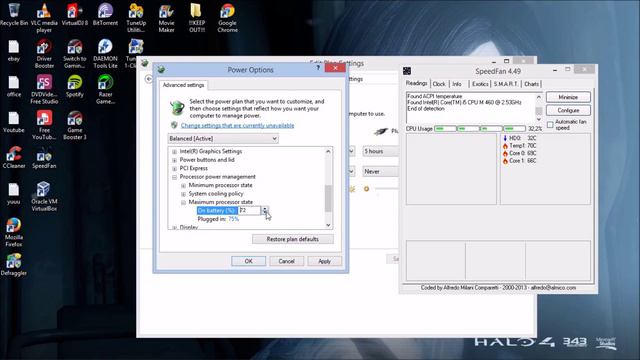Open Driver Booster shortcut
Viewport: 640px width, 360px height.
point(44,53)
